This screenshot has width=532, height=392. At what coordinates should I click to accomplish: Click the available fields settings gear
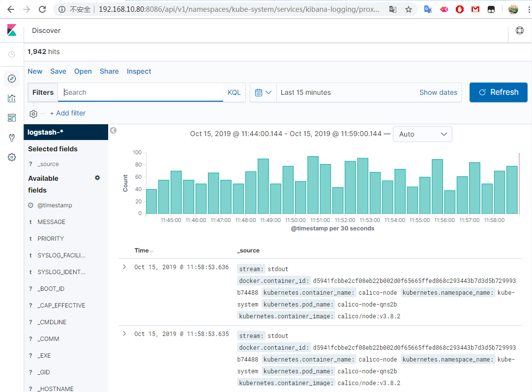[97, 178]
